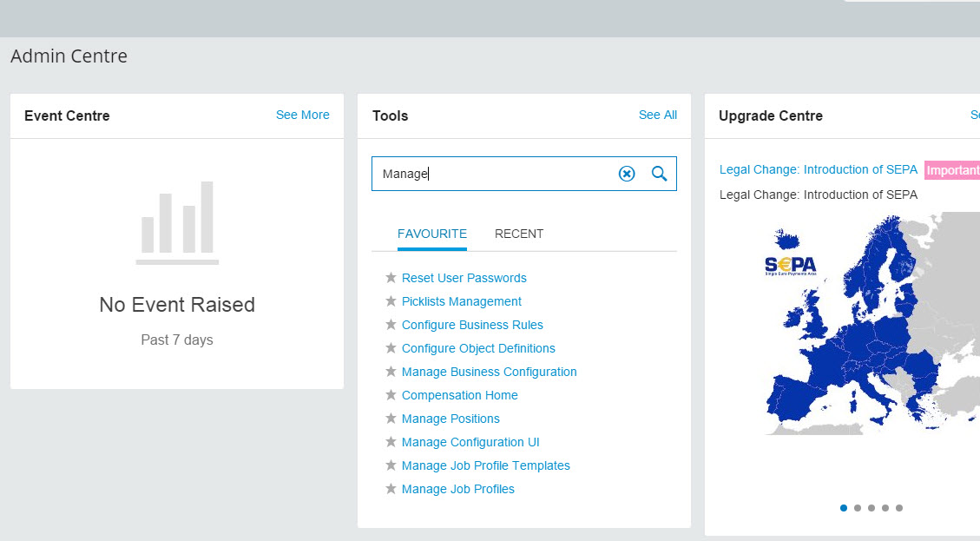Open Picklists Management tool

461,301
